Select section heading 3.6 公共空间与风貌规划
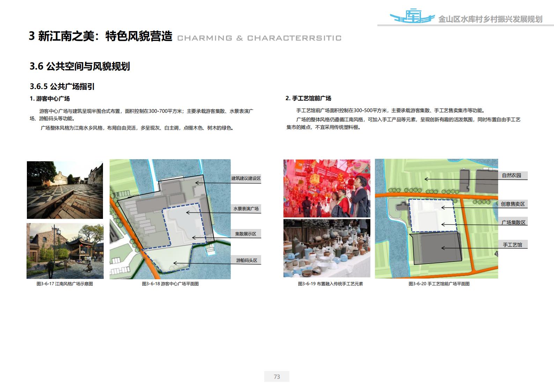554x392 pixels. click(x=80, y=66)
